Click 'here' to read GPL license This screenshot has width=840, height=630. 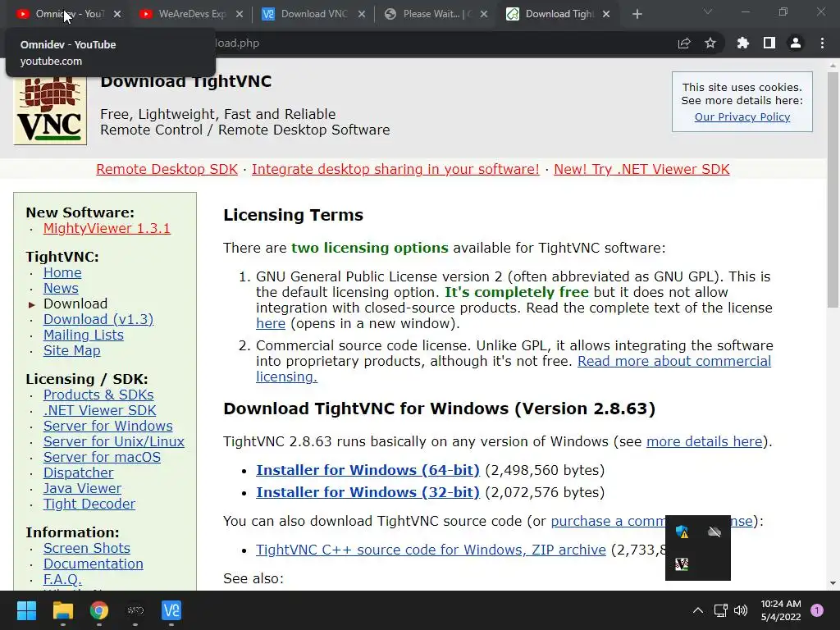(x=271, y=323)
